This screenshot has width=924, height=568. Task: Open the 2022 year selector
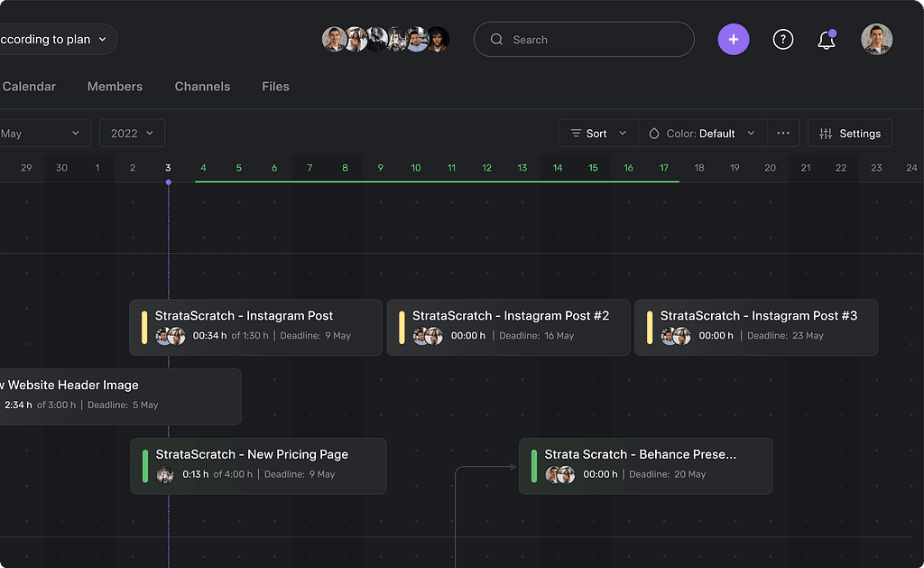point(132,134)
